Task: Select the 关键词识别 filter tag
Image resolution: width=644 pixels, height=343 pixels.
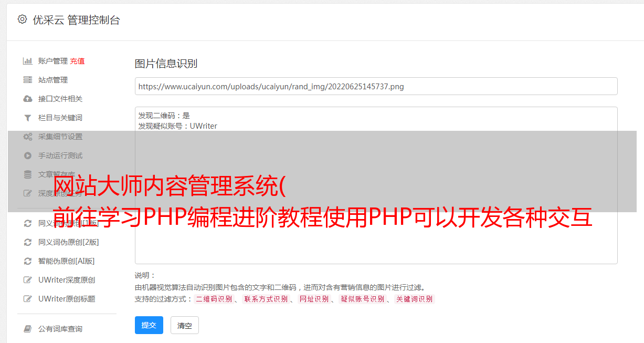Action: click(x=415, y=299)
